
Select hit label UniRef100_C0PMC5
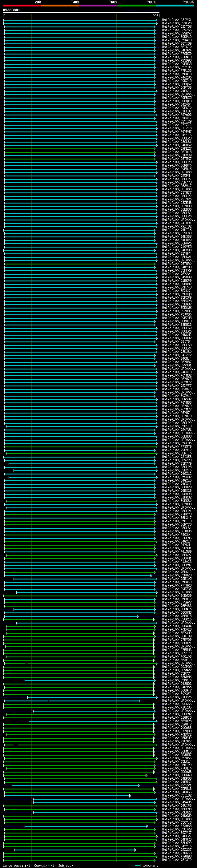(176, 64)
